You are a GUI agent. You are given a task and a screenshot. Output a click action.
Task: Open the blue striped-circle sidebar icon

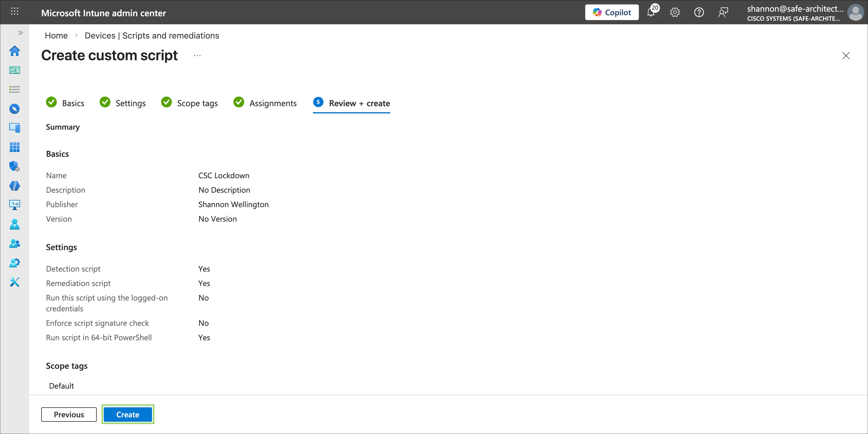(14, 186)
